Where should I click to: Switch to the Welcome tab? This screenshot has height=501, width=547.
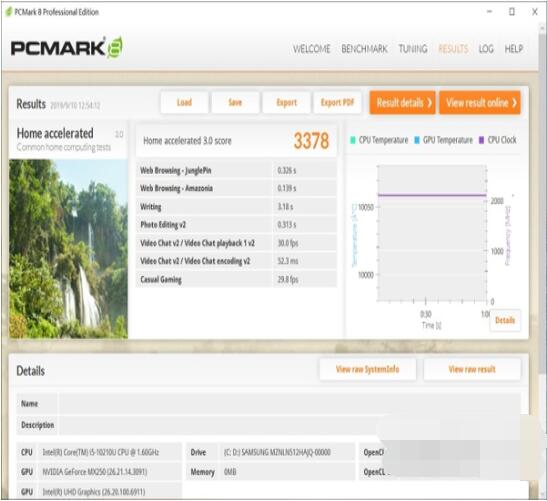[x=312, y=49]
